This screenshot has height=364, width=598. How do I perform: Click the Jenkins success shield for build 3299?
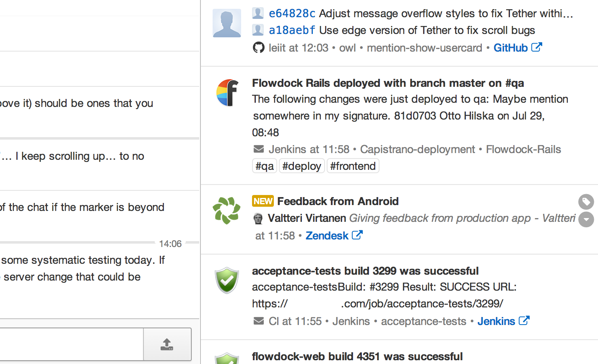[x=227, y=280]
